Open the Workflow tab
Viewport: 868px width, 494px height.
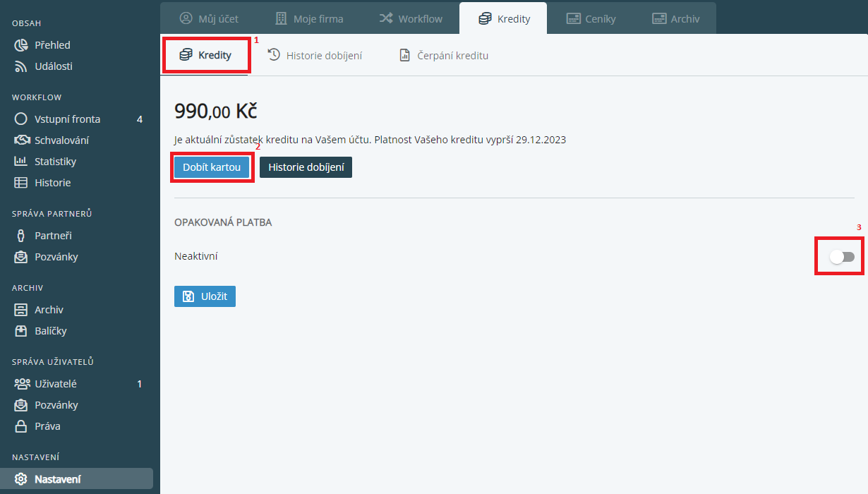[x=410, y=19]
